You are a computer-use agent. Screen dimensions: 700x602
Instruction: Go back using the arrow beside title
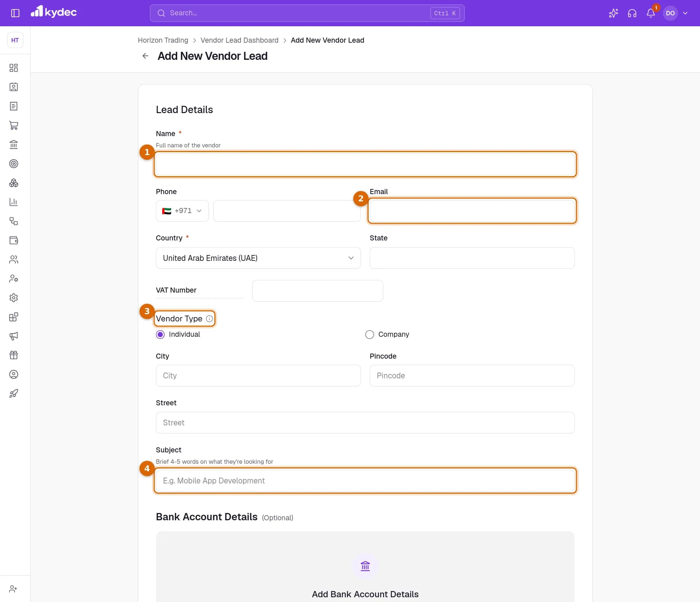[145, 56]
